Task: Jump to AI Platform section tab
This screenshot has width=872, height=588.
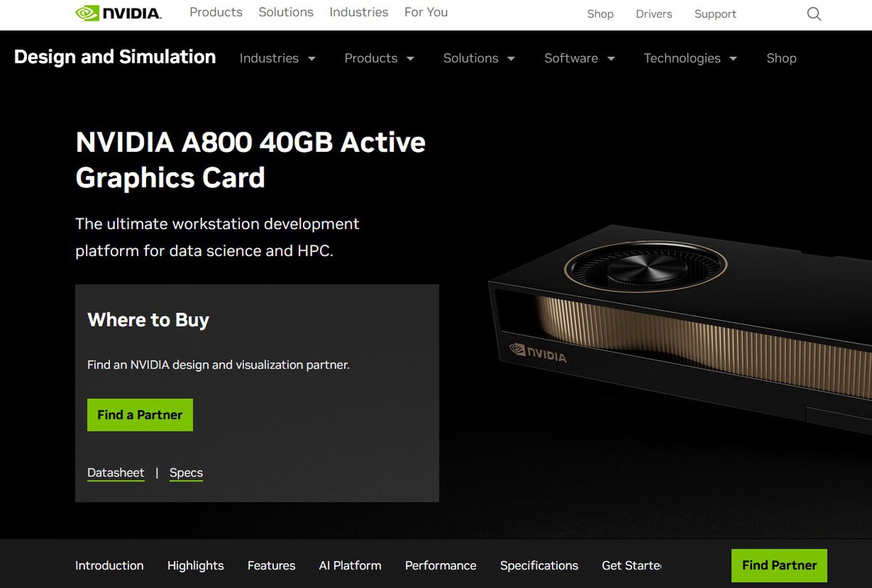Action: 350,565
